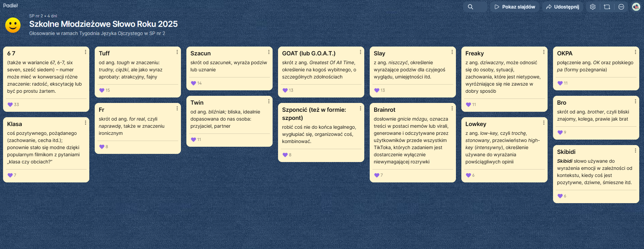Viewport: 644px width, 249px height.
Task: Click the Padlet logo
Action: (11, 5)
